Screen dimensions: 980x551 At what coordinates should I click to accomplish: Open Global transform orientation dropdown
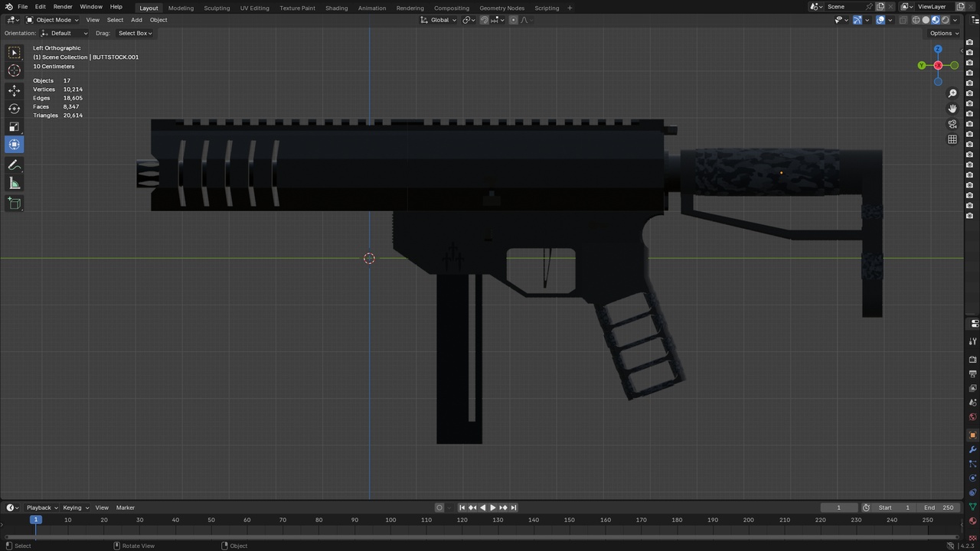pos(439,20)
